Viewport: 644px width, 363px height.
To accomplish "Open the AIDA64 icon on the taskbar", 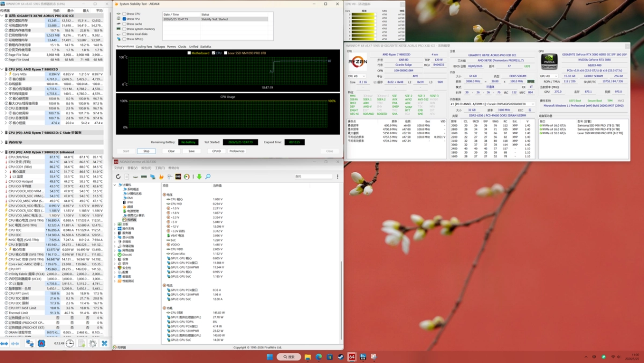I will (352, 357).
